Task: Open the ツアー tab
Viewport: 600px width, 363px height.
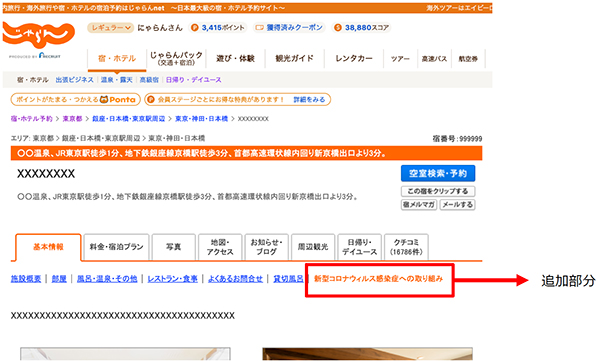Action: (400, 59)
